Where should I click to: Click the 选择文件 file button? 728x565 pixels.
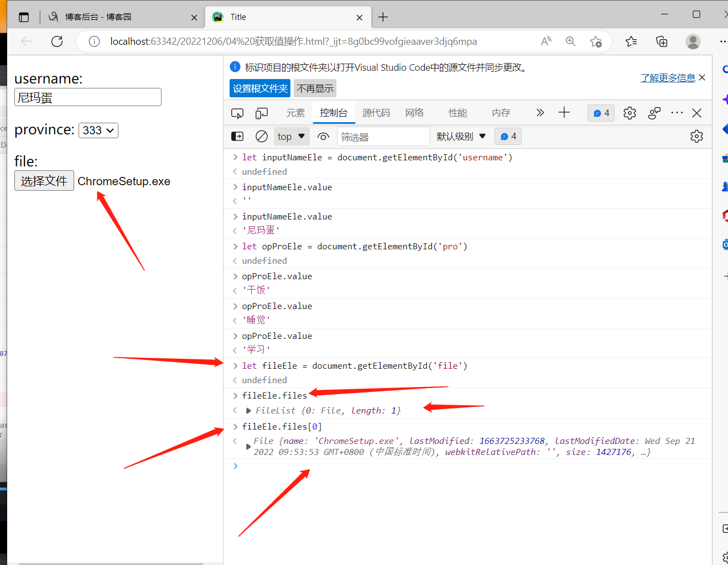tap(44, 181)
